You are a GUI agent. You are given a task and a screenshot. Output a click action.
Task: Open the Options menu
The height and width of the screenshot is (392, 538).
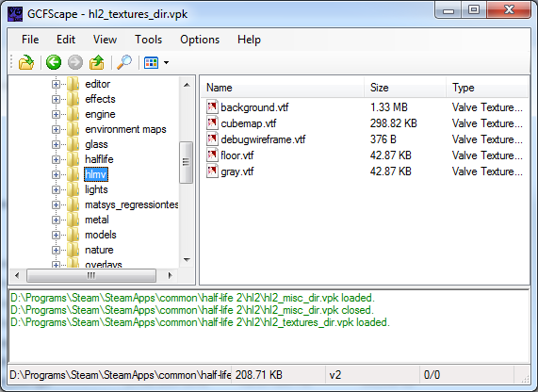200,40
